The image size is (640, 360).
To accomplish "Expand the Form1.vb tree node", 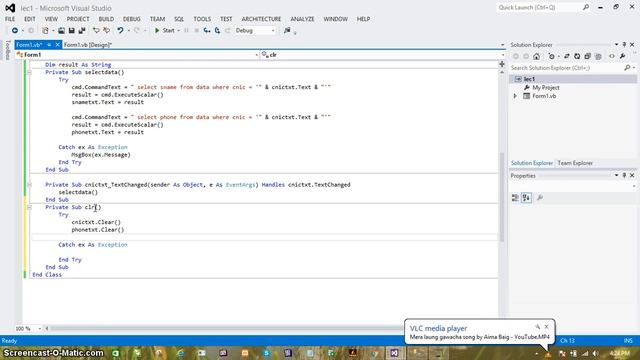I will tap(515, 96).
